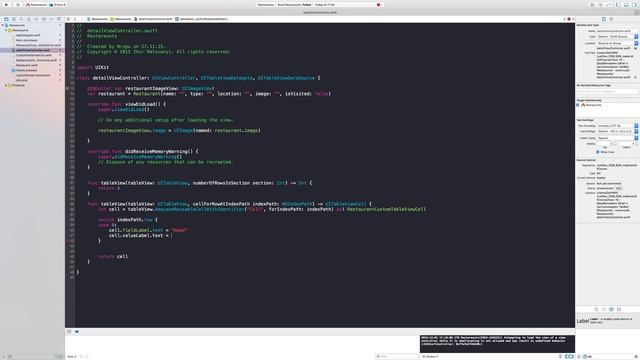Adjust the Indent width stepper
The image size is (640, 360).
pyautogui.click(x=636, y=144)
